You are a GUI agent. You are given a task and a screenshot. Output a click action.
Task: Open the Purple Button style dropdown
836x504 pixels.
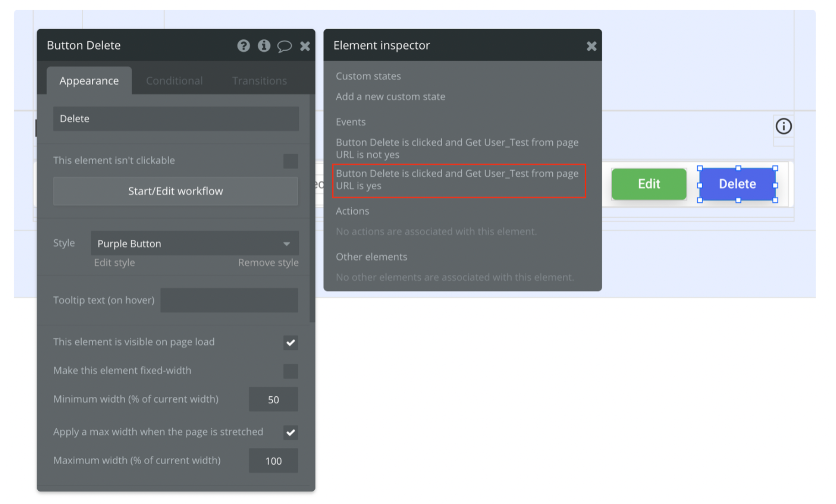click(195, 243)
